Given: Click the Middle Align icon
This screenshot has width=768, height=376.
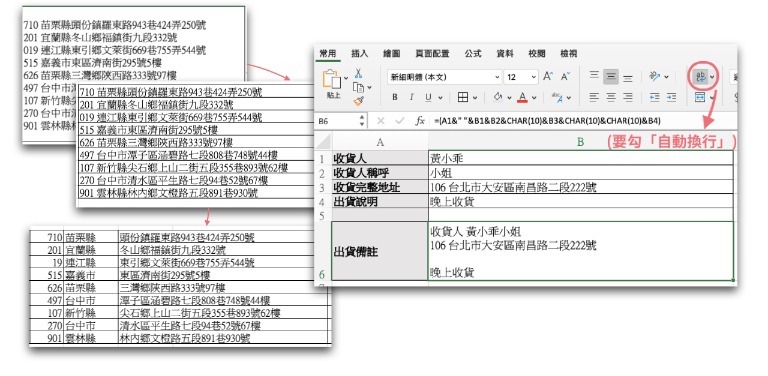Looking at the screenshot, I should [611, 76].
